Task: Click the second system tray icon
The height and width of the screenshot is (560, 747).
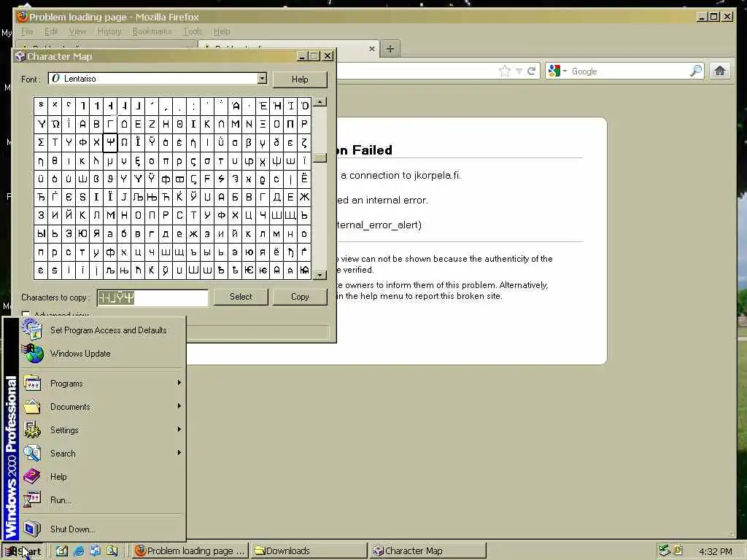Action: click(678, 551)
